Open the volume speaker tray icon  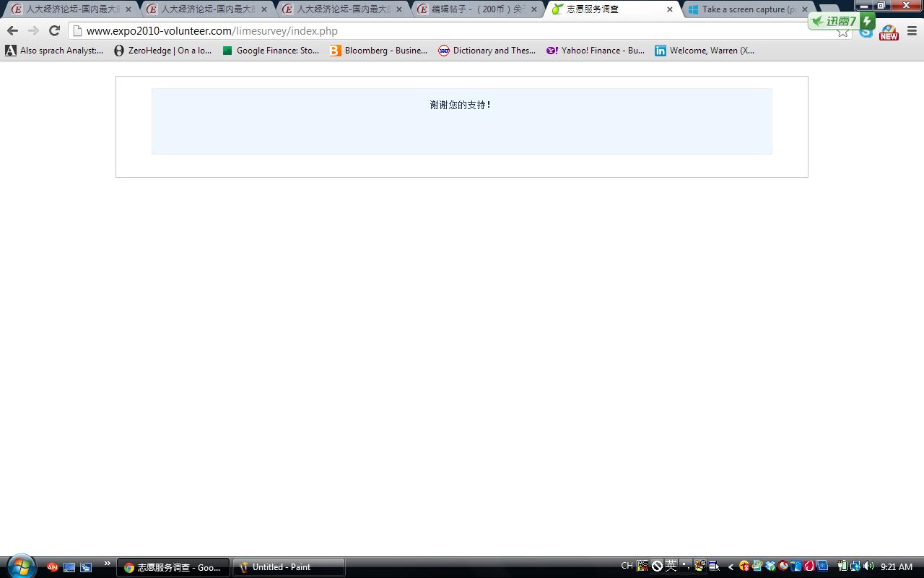click(868, 566)
